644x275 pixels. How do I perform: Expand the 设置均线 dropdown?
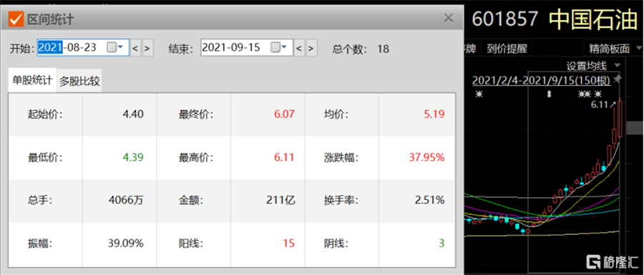(618, 65)
